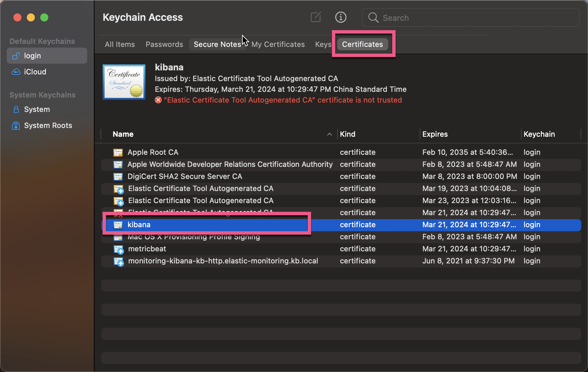Open the All Items tab

(119, 44)
